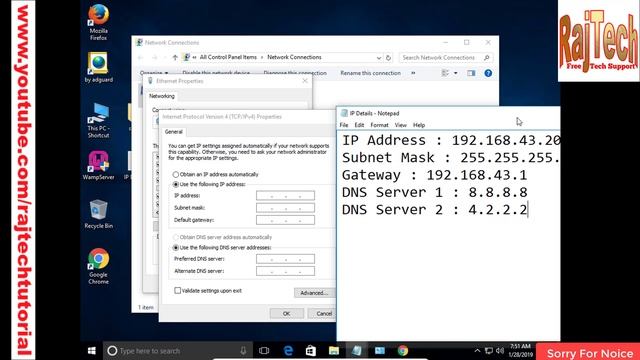Select the General tab in IPv4 Properties
Screen dimensions: 640x360
click(173, 132)
